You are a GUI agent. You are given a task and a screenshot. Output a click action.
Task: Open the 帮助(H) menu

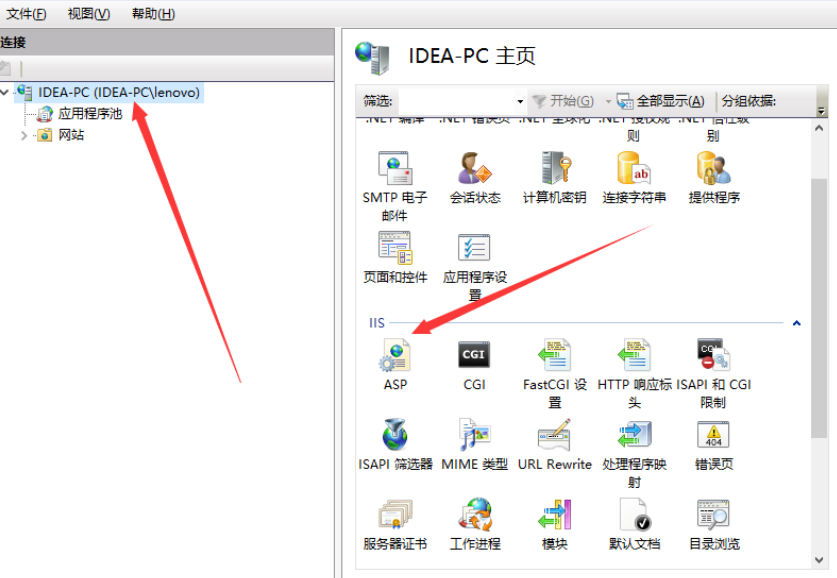click(x=153, y=14)
